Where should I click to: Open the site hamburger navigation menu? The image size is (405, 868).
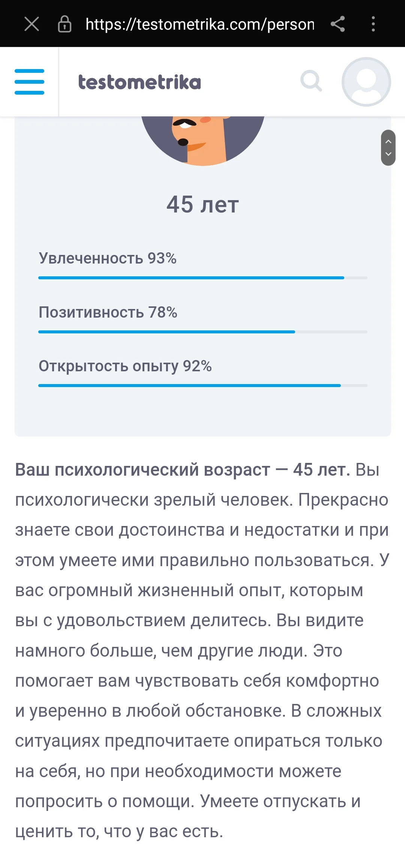[29, 82]
